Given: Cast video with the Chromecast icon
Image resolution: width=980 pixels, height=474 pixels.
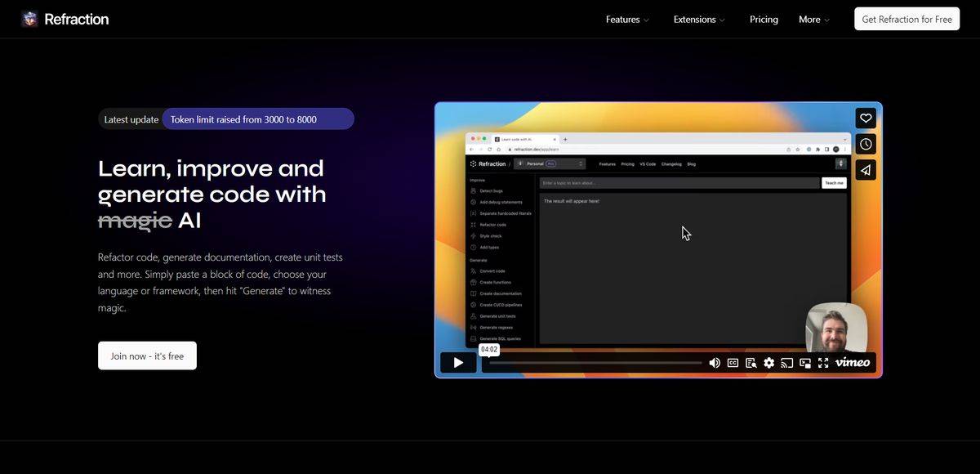Looking at the screenshot, I should (x=787, y=363).
